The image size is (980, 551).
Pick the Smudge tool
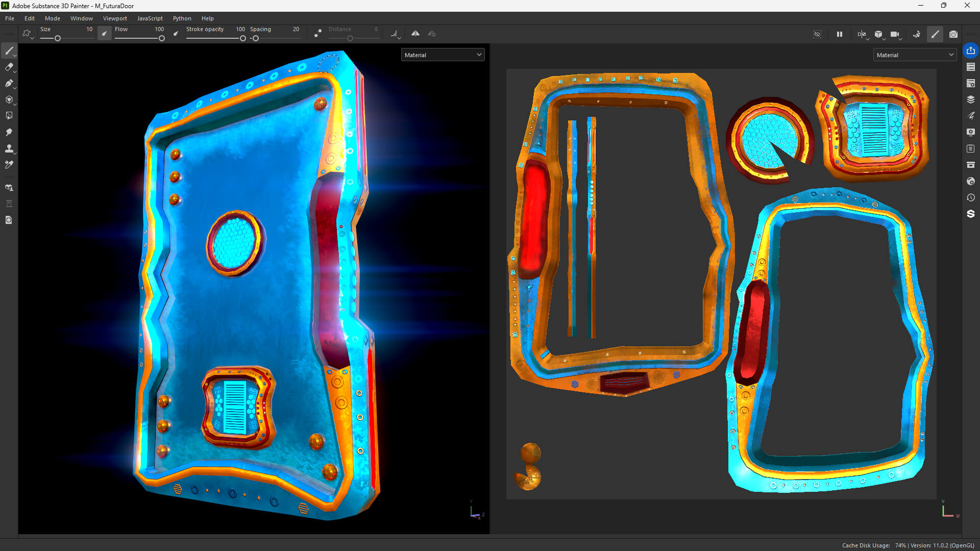pos(9,132)
